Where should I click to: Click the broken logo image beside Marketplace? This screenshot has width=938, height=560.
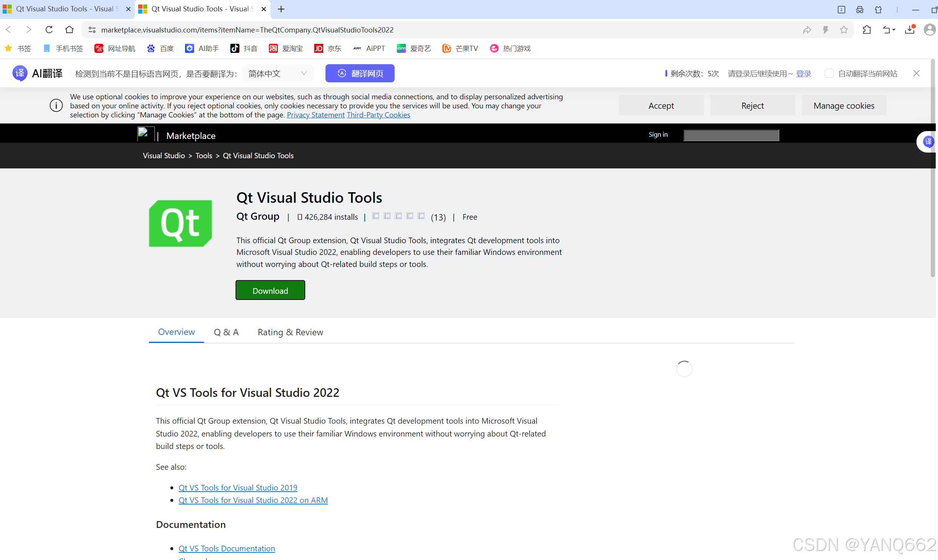(x=146, y=134)
